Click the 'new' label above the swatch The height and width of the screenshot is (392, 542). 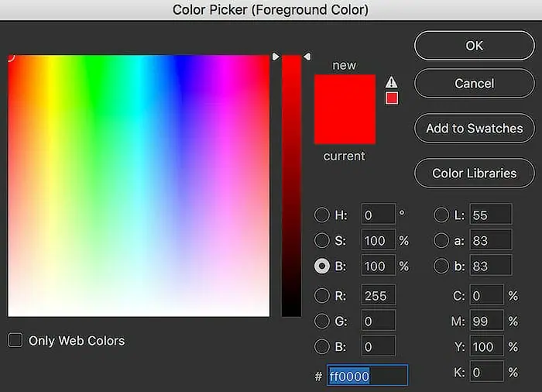(x=344, y=65)
